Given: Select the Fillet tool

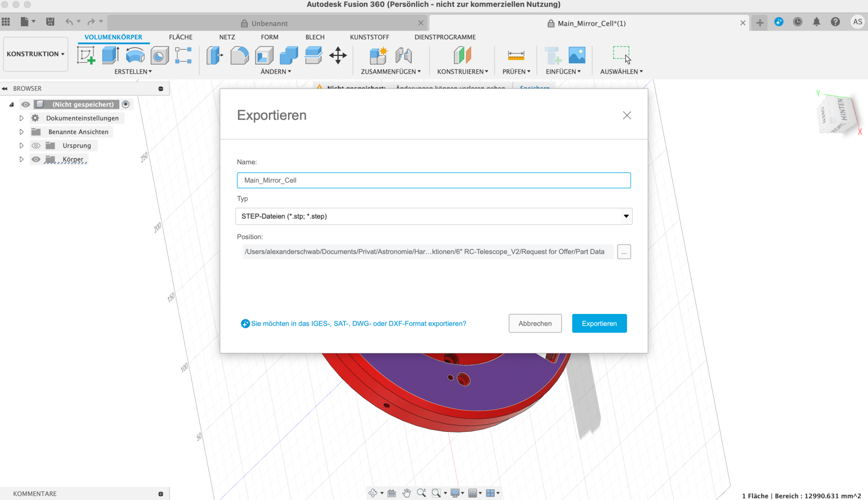Looking at the screenshot, I should pyautogui.click(x=240, y=56).
